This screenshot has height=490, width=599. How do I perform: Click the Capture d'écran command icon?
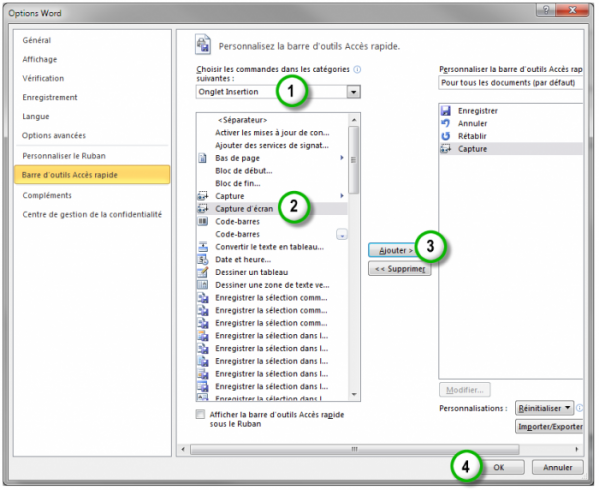click(x=202, y=209)
